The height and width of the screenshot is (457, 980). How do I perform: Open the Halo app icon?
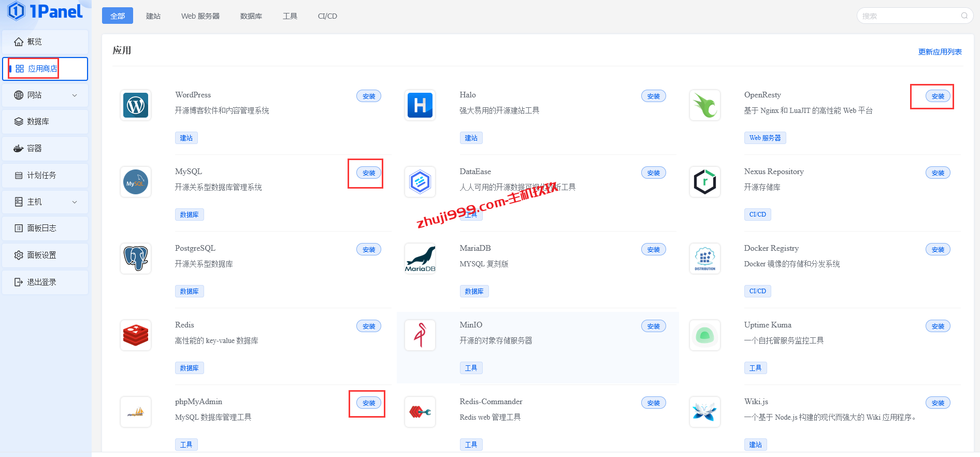coord(420,105)
